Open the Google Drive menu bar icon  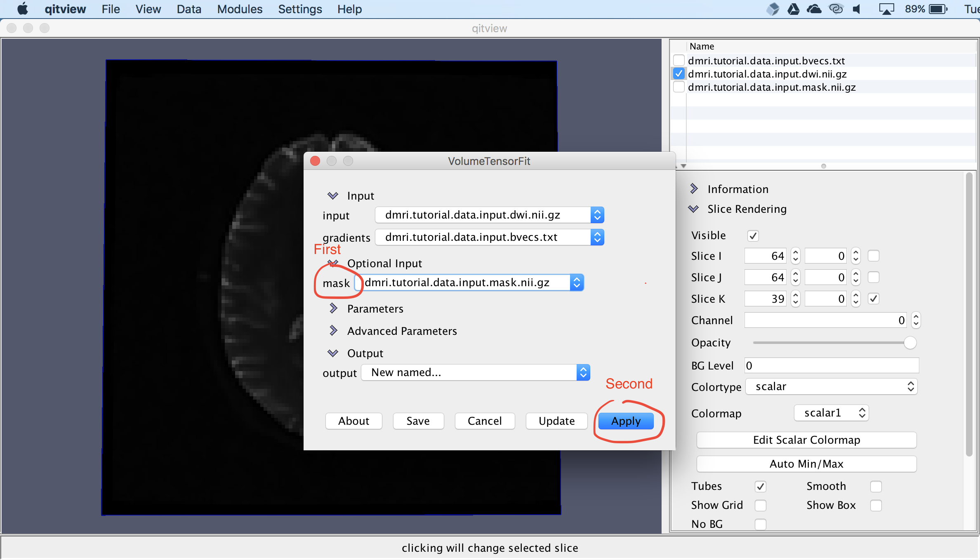click(x=793, y=9)
